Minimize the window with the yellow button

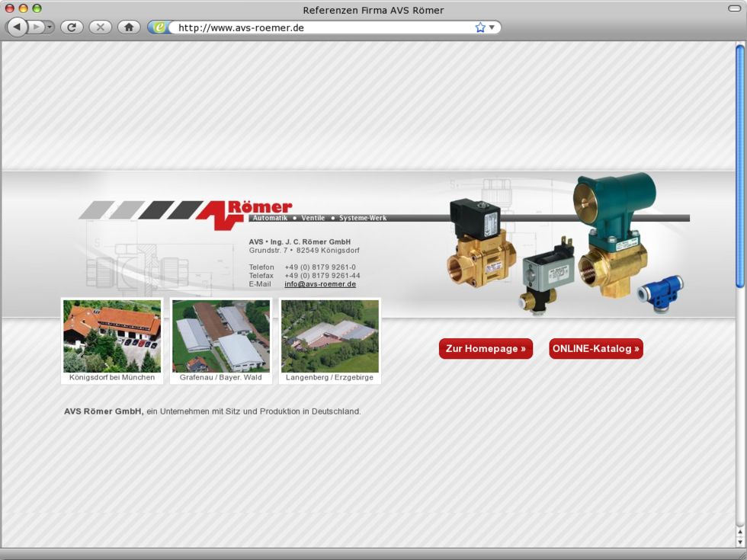click(23, 8)
